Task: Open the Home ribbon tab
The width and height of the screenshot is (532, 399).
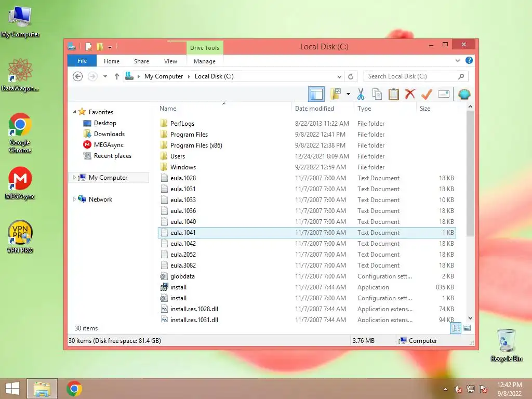Action: (112, 61)
